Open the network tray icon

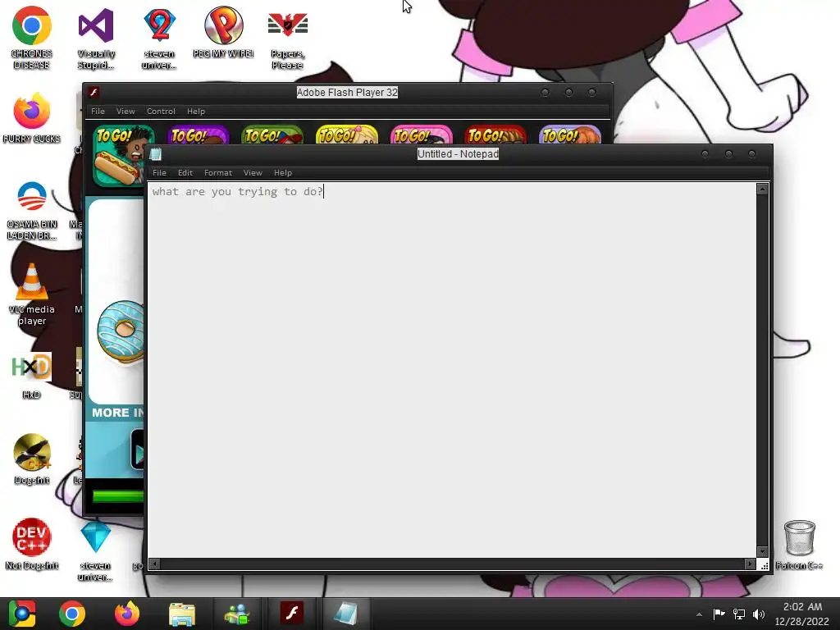(x=739, y=614)
